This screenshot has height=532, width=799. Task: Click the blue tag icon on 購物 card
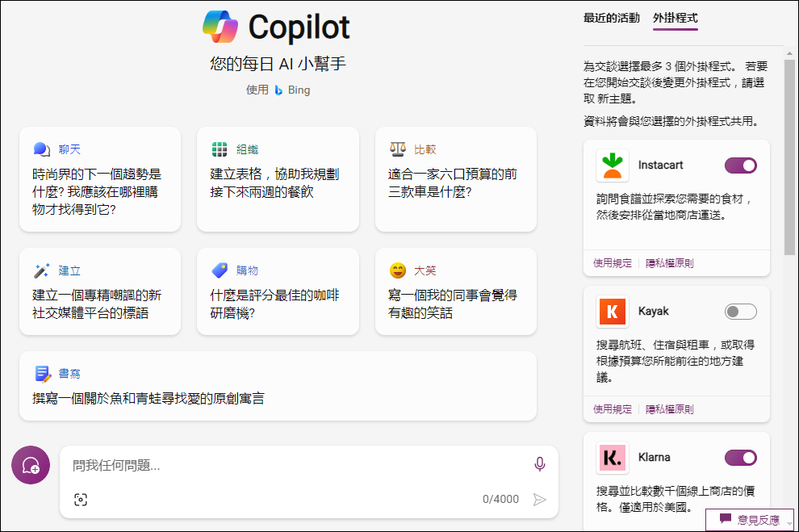[220, 270]
